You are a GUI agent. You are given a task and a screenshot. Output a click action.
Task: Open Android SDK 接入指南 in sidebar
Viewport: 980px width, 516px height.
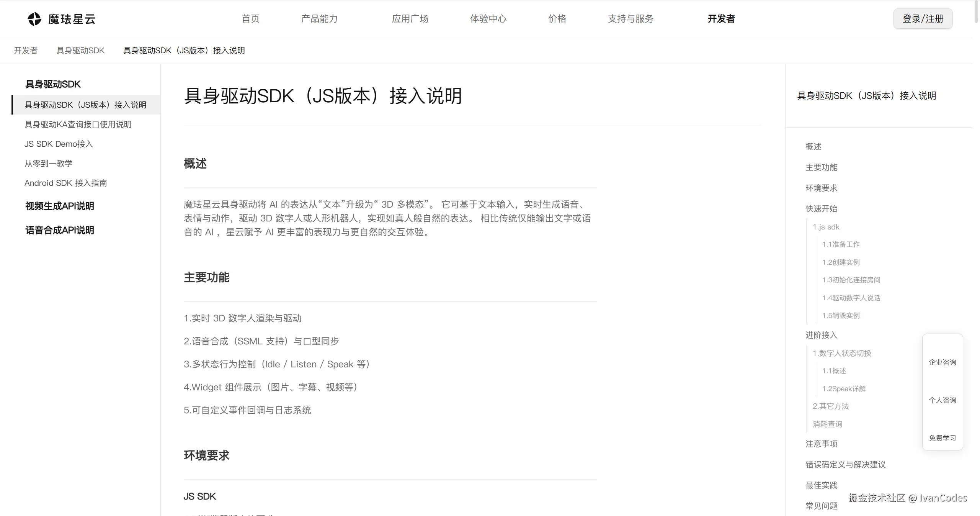(x=66, y=183)
